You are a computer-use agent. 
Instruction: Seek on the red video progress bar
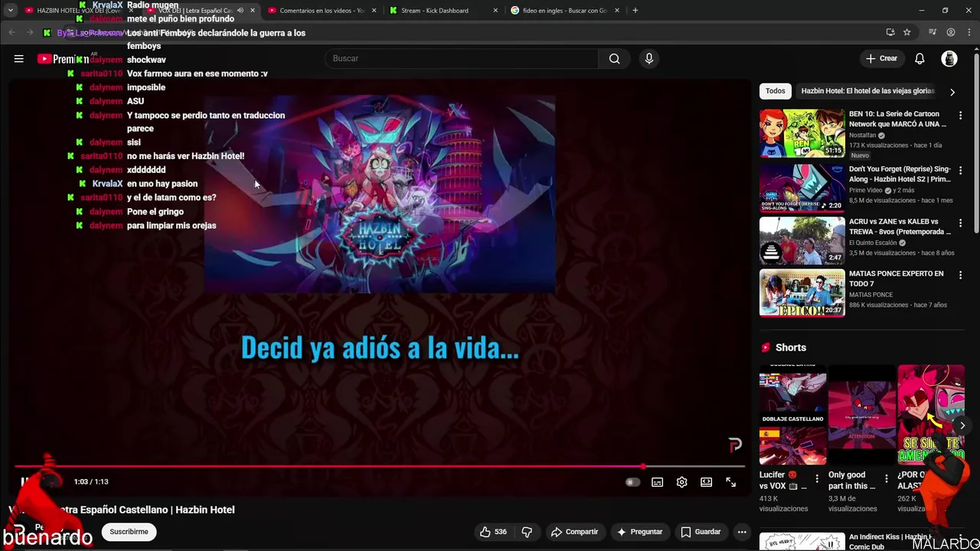pyautogui.click(x=380, y=466)
